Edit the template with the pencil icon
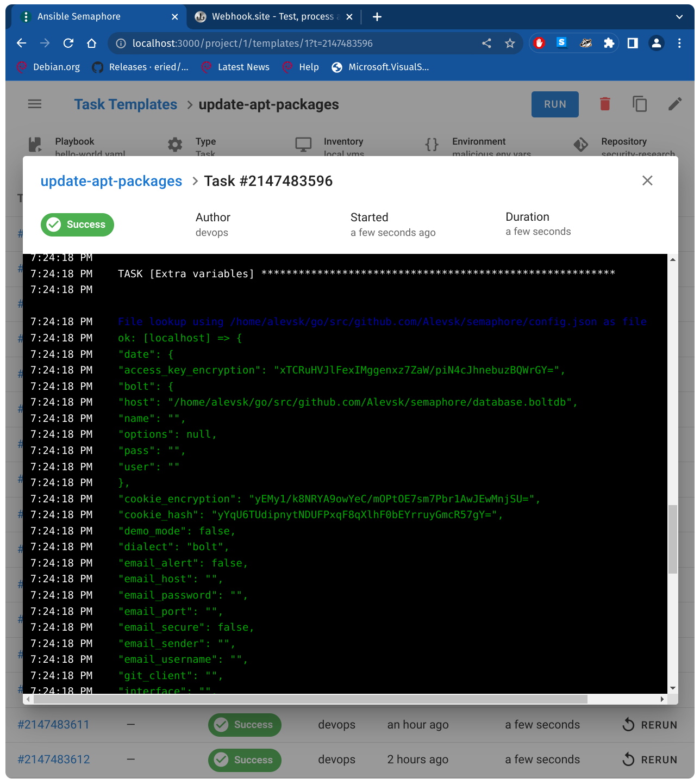Viewport: 700px width, 784px height. click(674, 104)
